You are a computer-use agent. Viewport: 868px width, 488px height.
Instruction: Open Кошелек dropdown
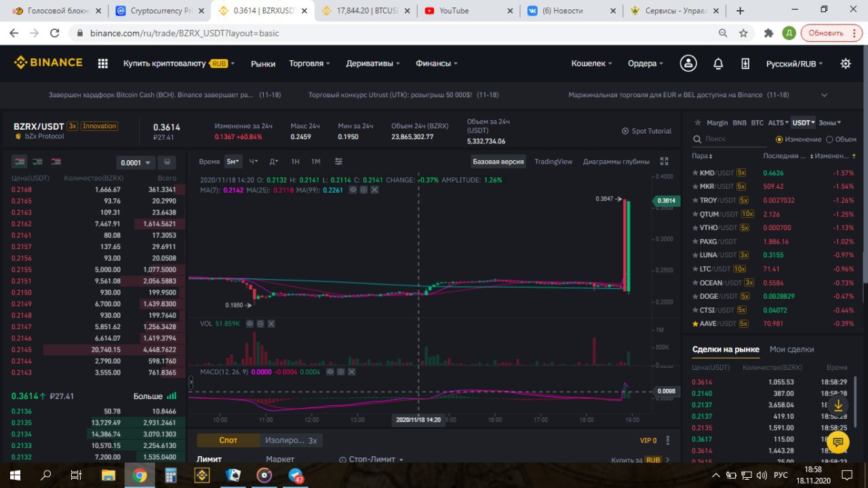591,63
